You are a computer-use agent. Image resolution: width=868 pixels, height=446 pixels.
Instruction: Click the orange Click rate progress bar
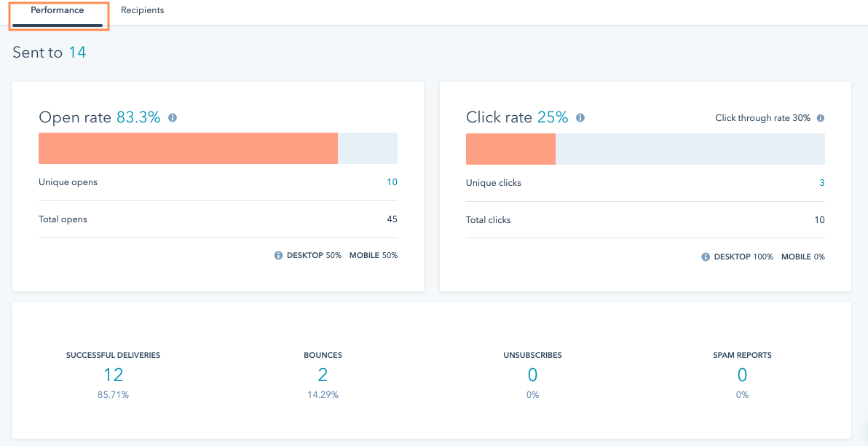coord(511,149)
